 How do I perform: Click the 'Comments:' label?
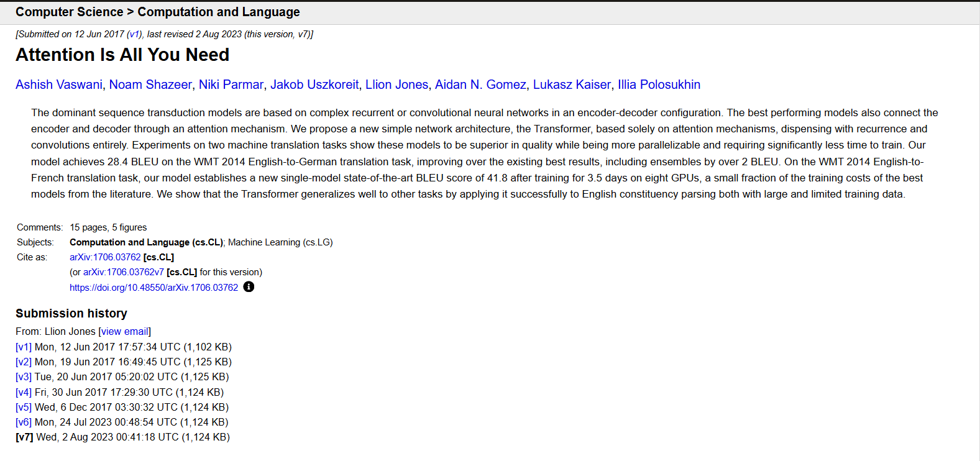(40, 227)
